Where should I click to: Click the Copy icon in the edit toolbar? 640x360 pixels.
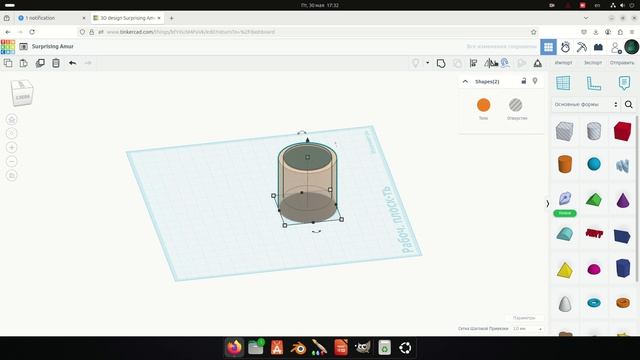click(8, 63)
